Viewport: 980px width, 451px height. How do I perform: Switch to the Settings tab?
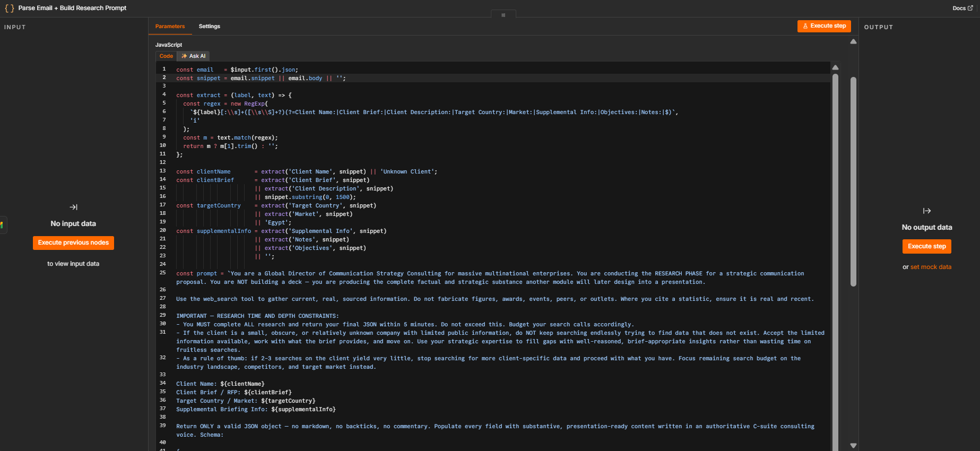pyautogui.click(x=209, y=26)
